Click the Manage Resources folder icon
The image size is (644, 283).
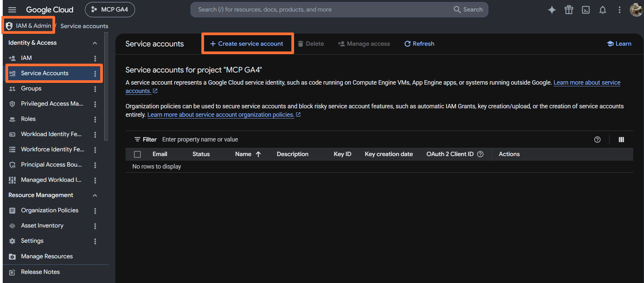[x=12, y=257]
